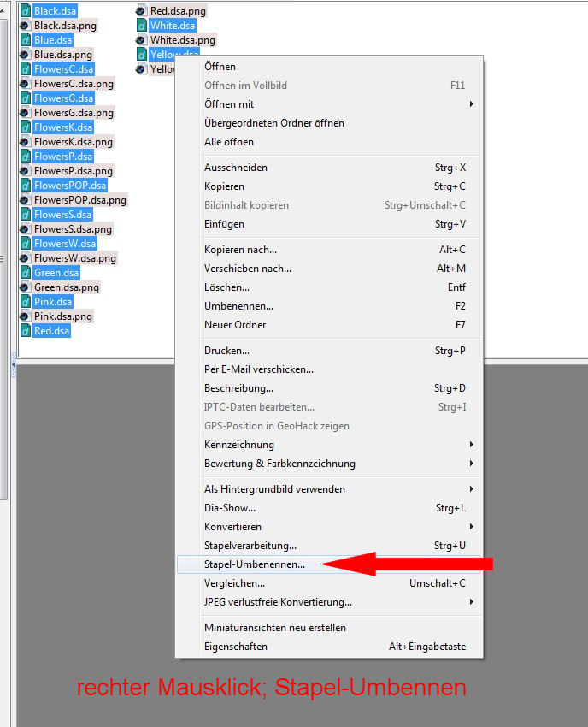Screen dimensions: 588x727
Task: Select Alle öffnen menu entry
Action: click(329, 142)
